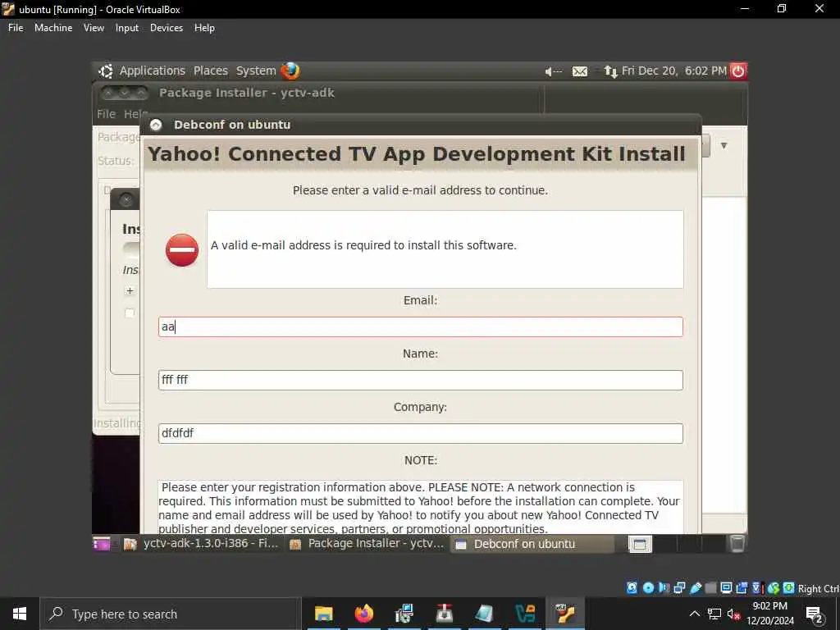
Task: Click the red power session button
Action: [x=738, y=71]
